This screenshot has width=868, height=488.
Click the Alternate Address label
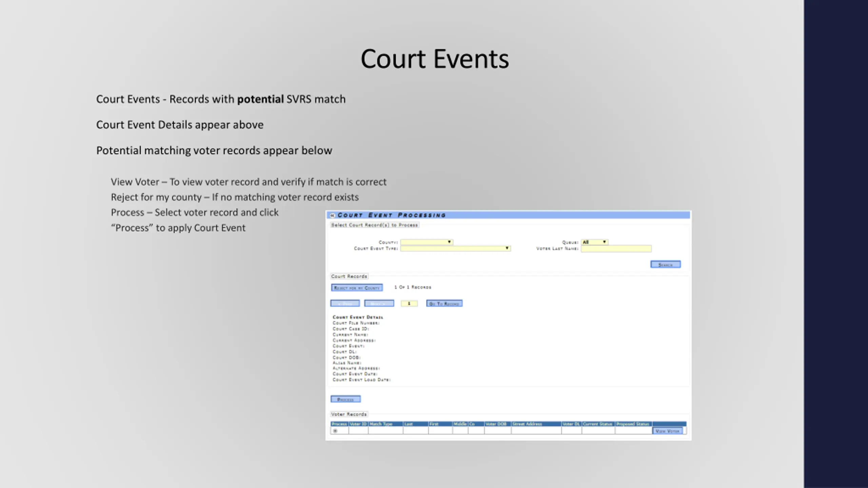click(356, 368)
